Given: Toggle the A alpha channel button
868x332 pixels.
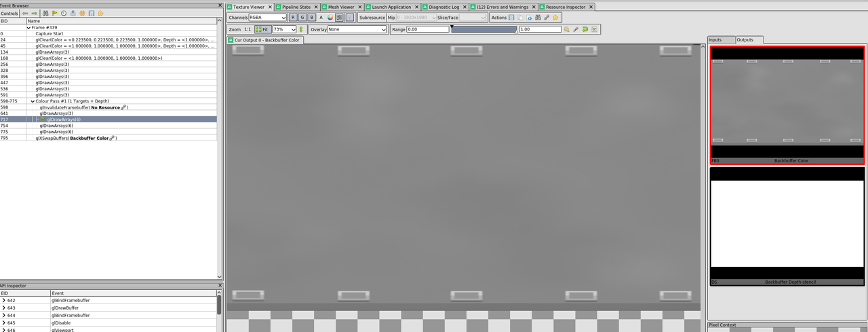Looking at the screenshot, I should [x=321, y=17].
